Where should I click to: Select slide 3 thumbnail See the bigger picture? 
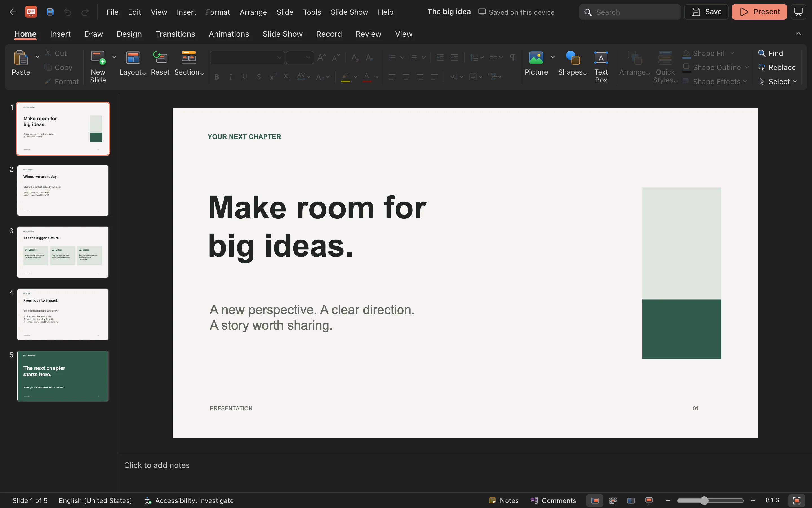click(x=63, y=252)
